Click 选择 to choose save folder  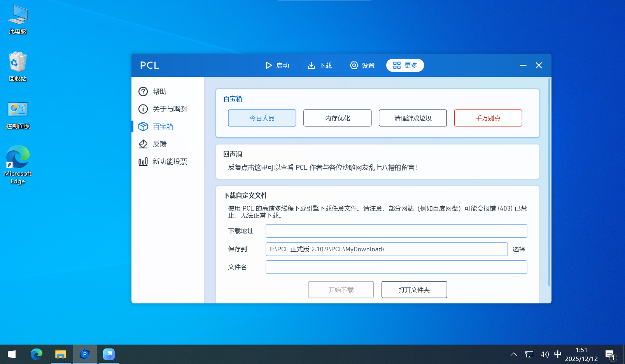518,249
